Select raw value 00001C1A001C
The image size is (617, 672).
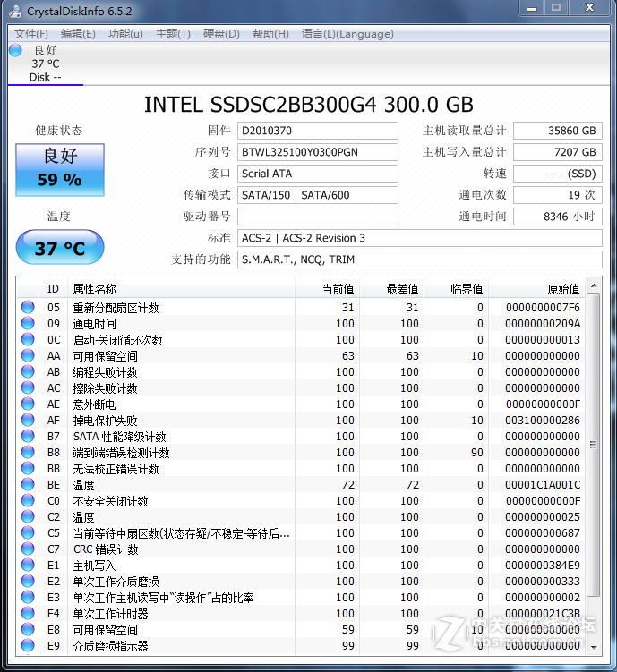point(543,485)
